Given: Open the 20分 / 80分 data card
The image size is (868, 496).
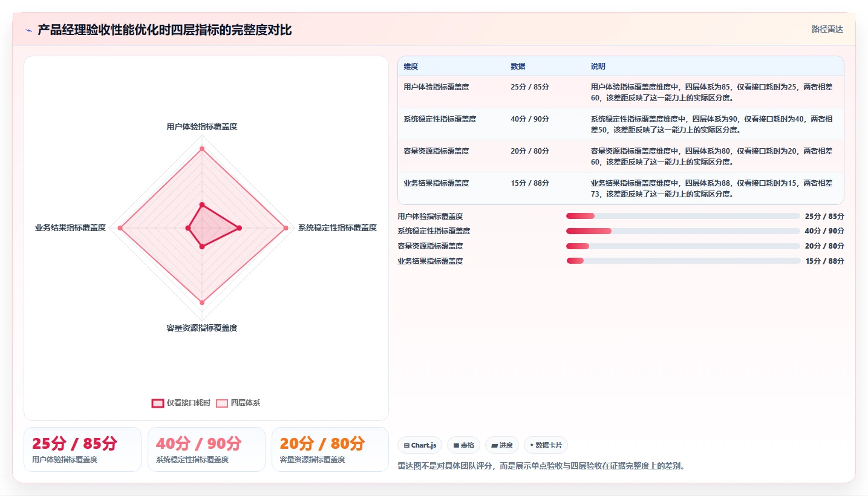Looking at the screenshot, I should click(330, 449).
